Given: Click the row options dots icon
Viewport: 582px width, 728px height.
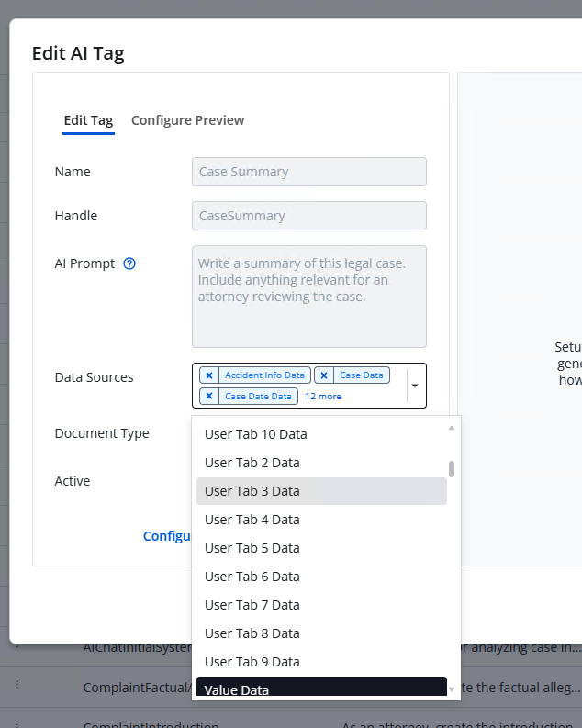Looking at the screenshot, I should (x=17, y=685).
